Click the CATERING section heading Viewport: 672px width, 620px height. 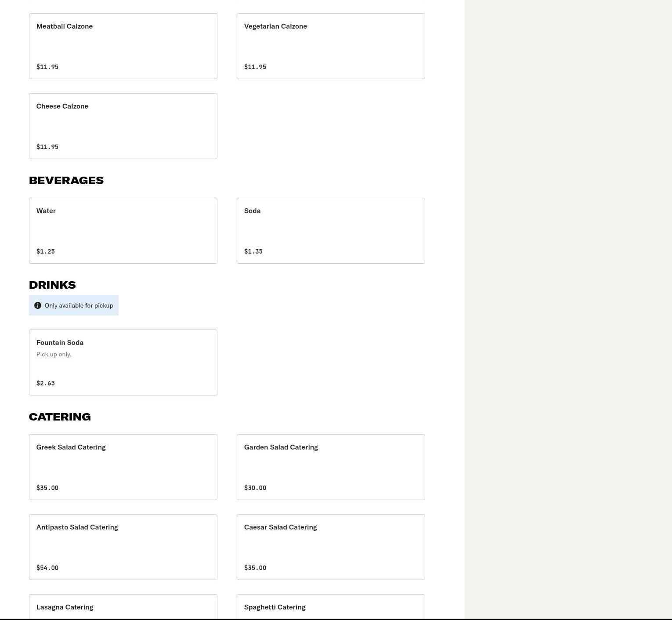pos(60,417)
